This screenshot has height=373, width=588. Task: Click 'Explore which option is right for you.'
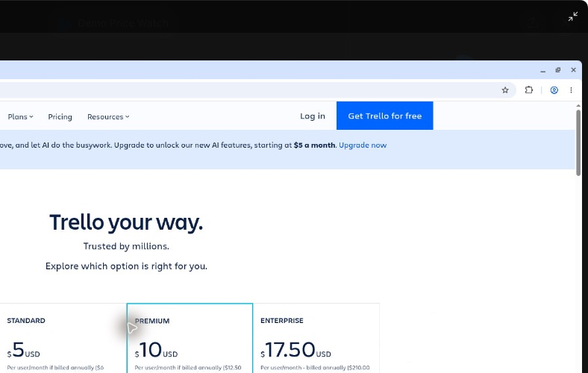coord(126,266)
